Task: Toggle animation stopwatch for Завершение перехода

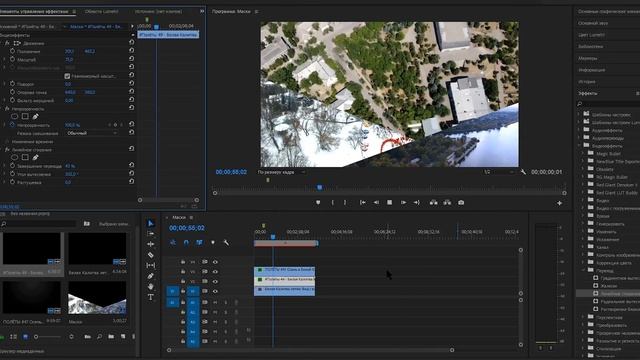Action: point(13,166)
